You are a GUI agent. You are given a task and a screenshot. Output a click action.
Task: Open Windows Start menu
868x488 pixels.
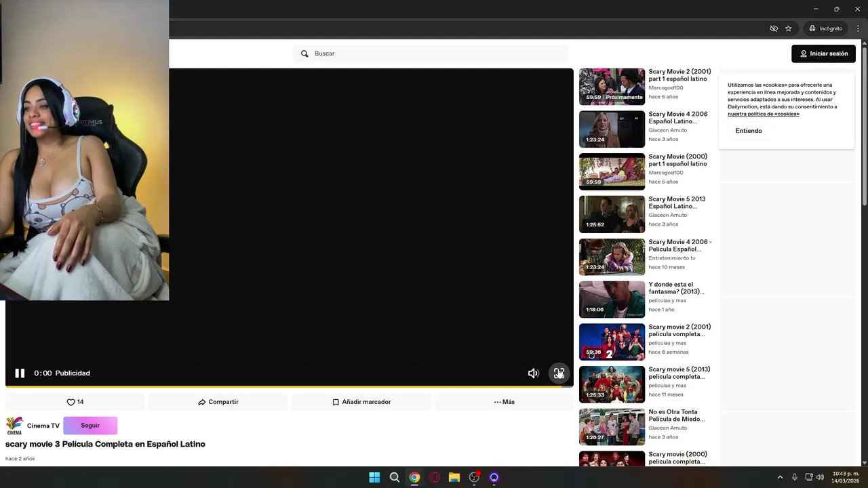(x=374, y=477)
